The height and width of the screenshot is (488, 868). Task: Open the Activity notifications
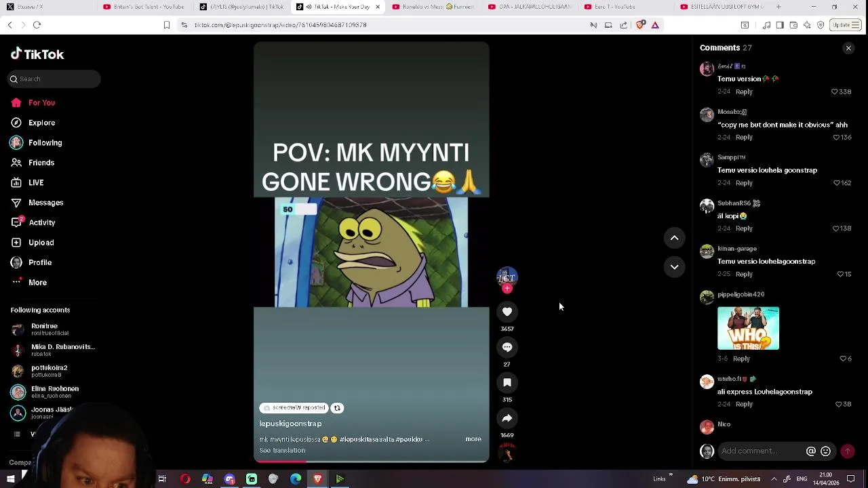point(33,222)
